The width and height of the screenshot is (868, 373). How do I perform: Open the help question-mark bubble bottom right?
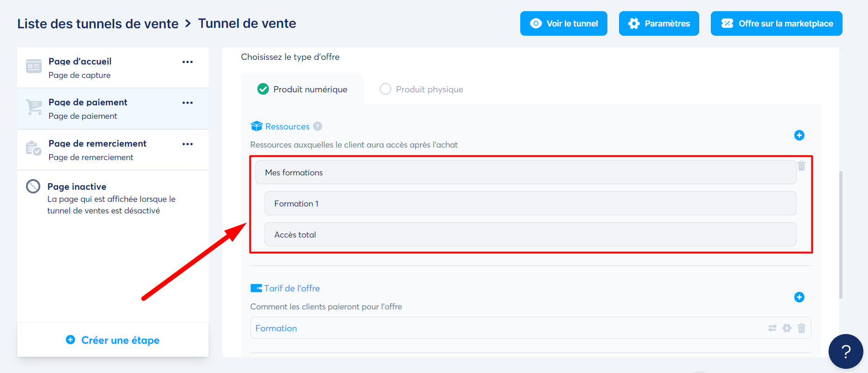[846, 351]
